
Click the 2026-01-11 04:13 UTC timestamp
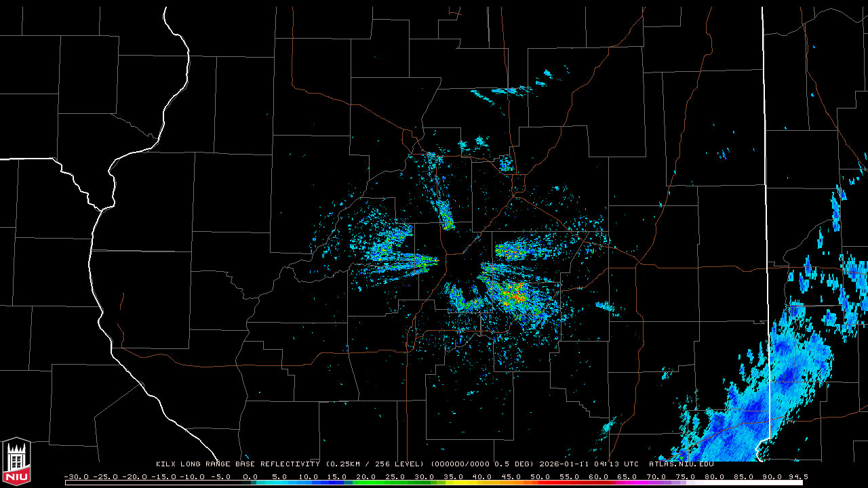pos(589,464)
